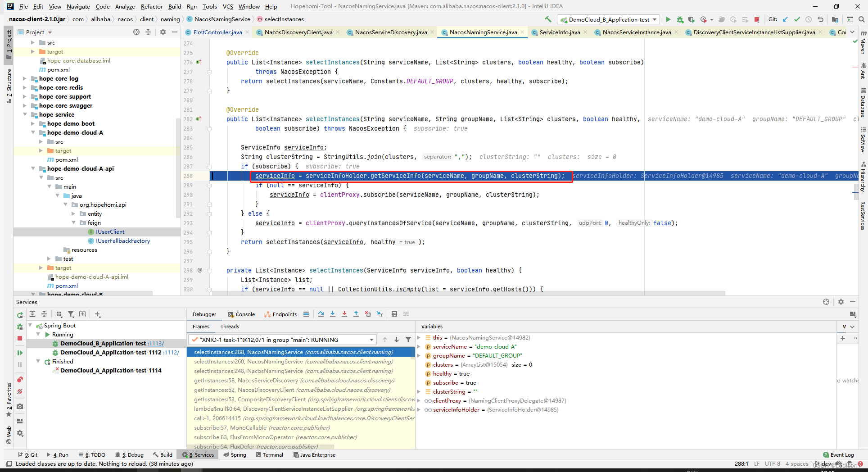Run DemoCloud_B_Application-test with green play button

pos(668,19)
